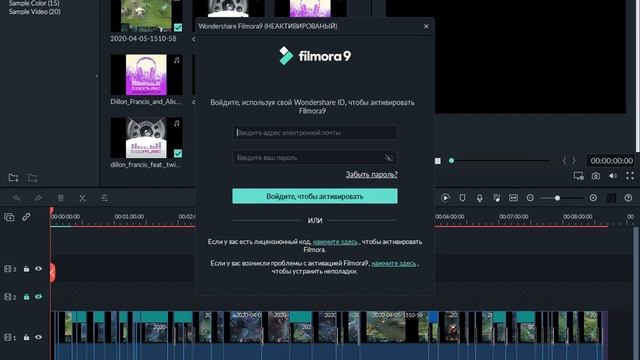640x360 pixels.
Task: Select the Dillon_Francis_and_Alis audio thumbnail
Action: coord(147,75)
